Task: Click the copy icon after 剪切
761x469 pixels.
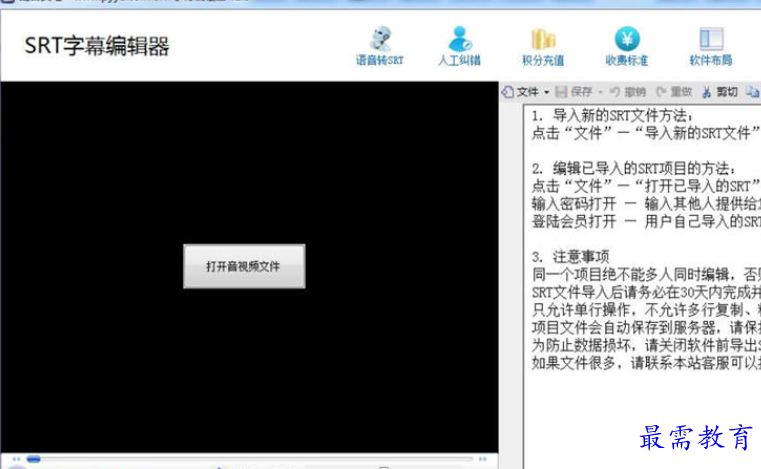Action: click(x=752, y=92)
